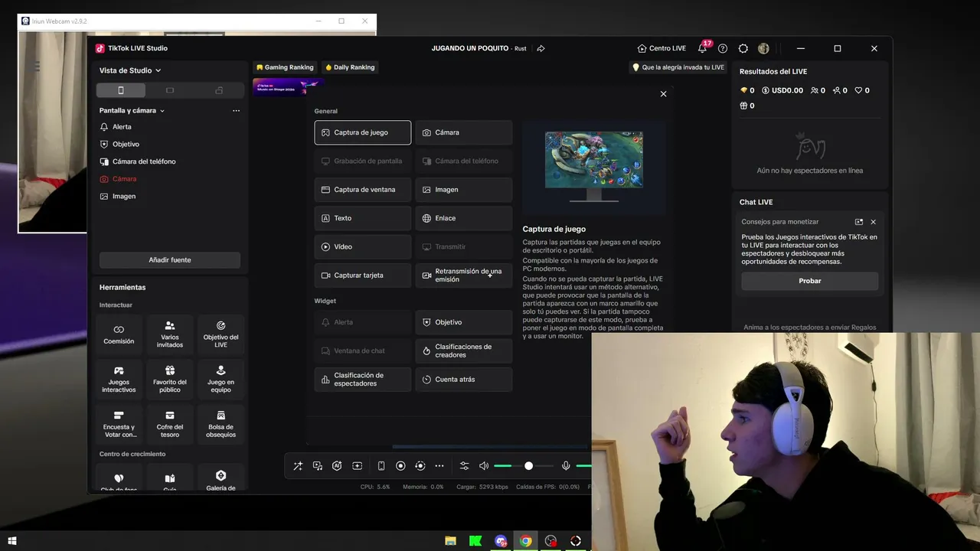The width and height of the screenshot is (980, 551).
Task: Expand the Vista de Studio dropdown
Action: (130, 70)
